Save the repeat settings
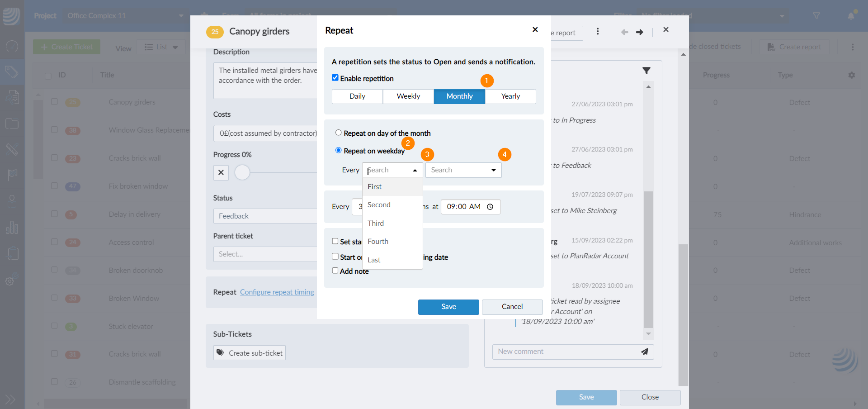Viewport: 868px width, 409px height. [448, 307]
